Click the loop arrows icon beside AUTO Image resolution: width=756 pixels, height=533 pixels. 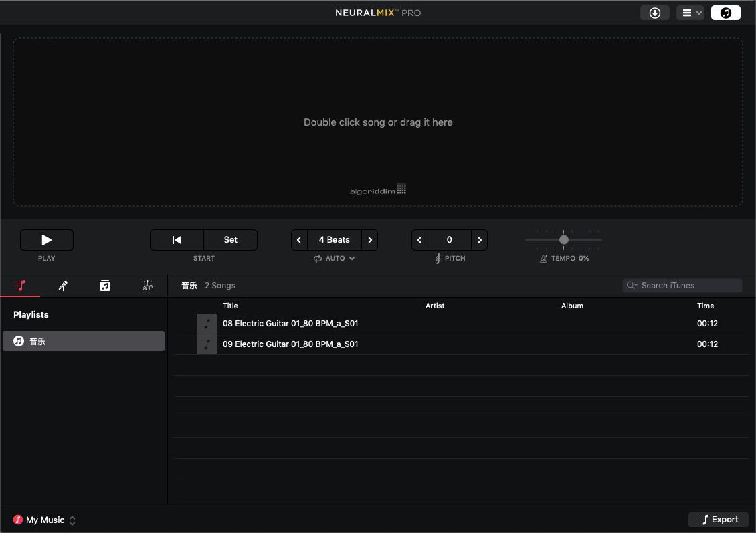point(318,259)
